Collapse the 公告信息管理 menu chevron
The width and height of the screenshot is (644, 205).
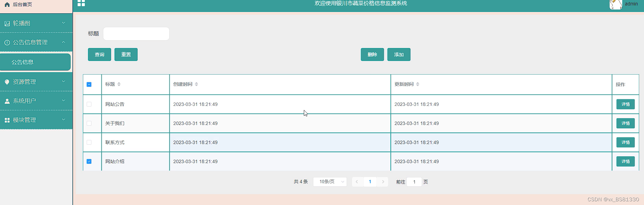tap(64, 42)
